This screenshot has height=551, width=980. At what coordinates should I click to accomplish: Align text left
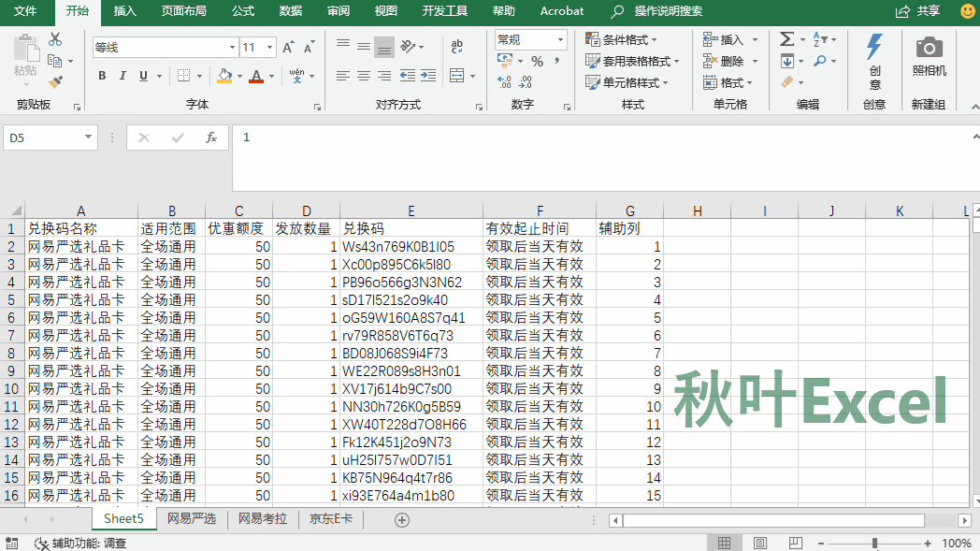tap(342, 76)
